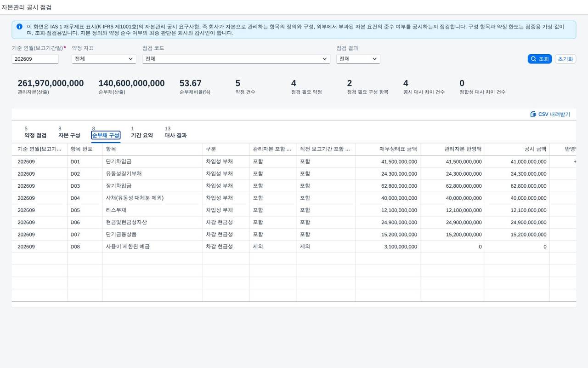Click the 초기화 reset button
The image size is (588, 368).
(565, 59)
